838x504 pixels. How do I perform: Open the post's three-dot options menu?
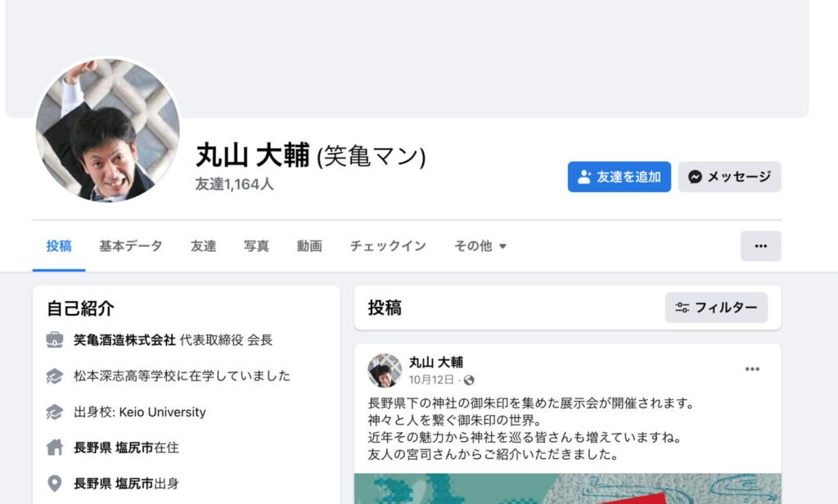point(752,369)
